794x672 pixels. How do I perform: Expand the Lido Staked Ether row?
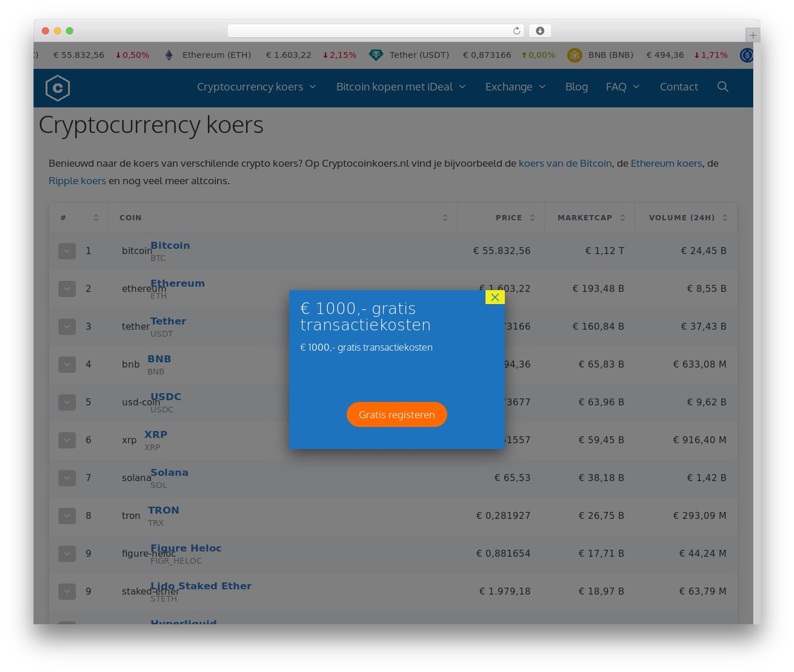click(67, 591)
